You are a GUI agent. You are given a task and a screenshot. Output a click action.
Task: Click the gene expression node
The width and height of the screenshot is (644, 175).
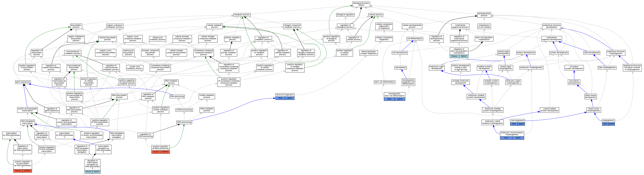[23, 82]
